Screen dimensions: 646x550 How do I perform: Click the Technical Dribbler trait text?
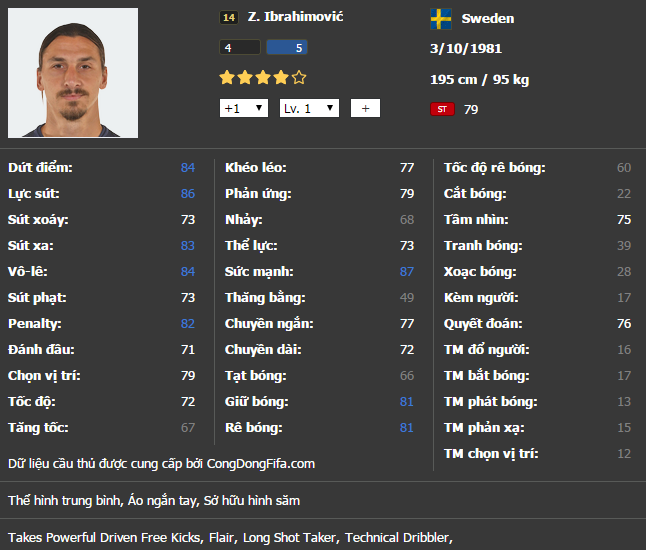click(x=399, y=538)
